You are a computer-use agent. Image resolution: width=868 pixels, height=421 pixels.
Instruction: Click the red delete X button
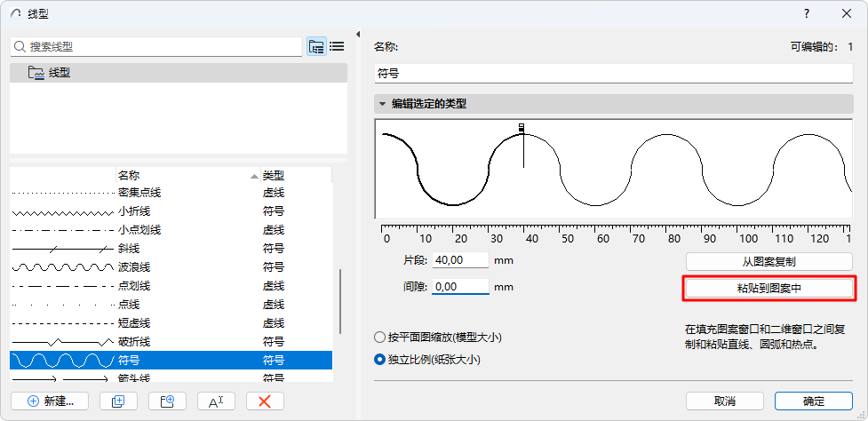(265, 401)
